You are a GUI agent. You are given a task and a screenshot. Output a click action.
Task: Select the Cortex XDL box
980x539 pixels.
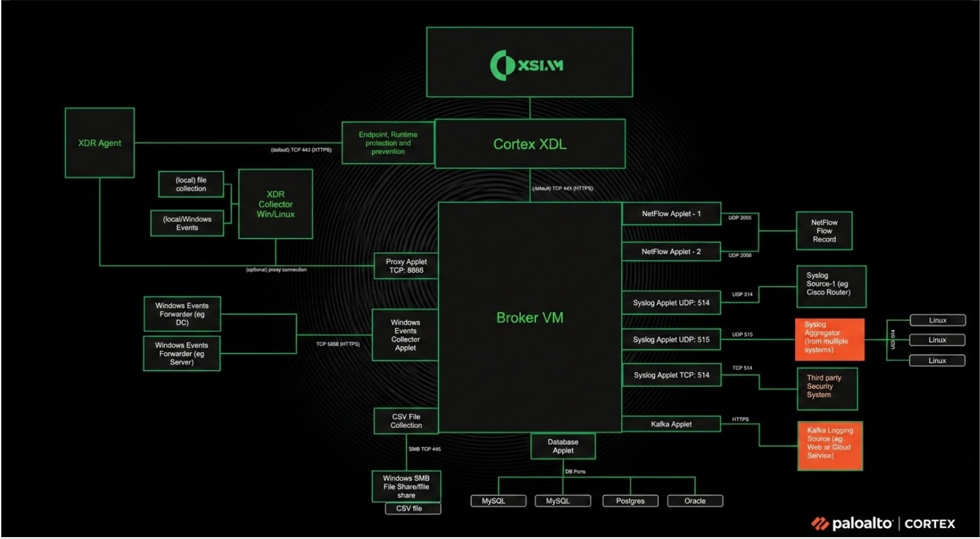tap(530, 144)
